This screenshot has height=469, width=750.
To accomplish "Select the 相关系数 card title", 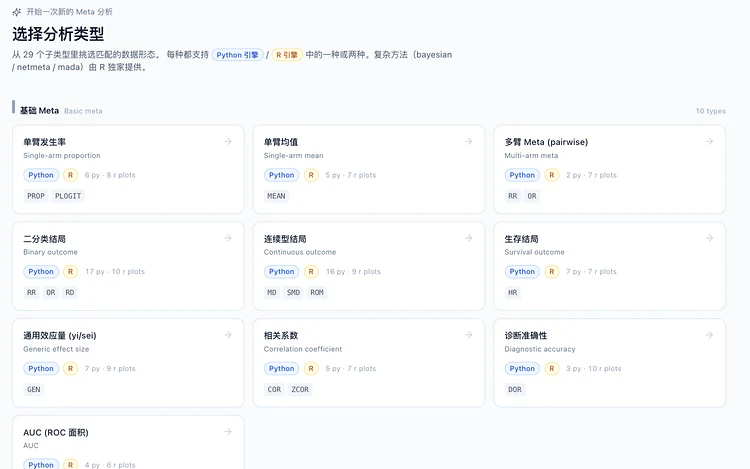I will point(281,336).
